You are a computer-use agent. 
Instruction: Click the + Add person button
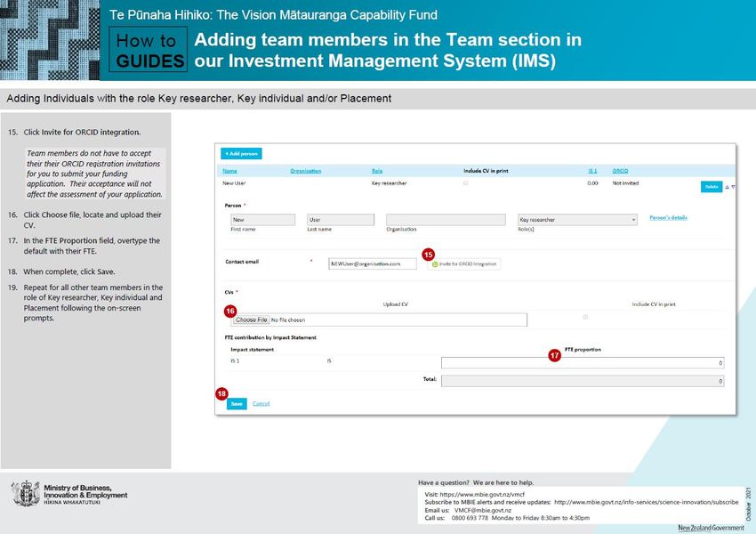click(241, 153)
